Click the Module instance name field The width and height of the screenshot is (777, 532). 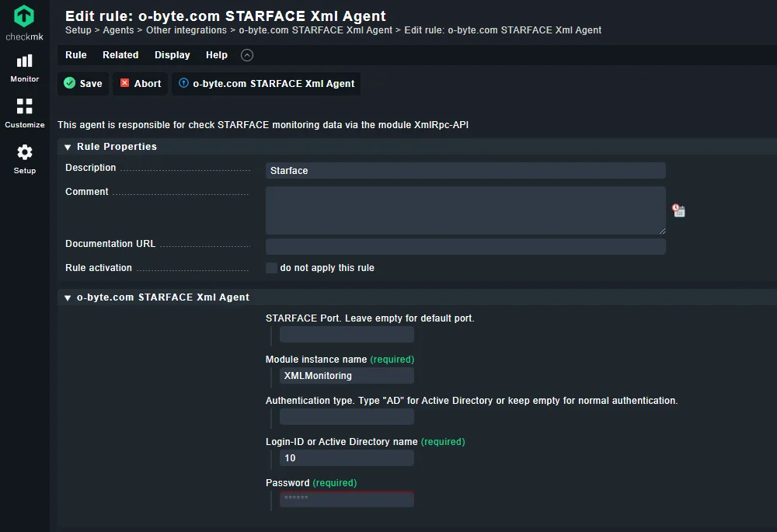[x=347, y=376]
